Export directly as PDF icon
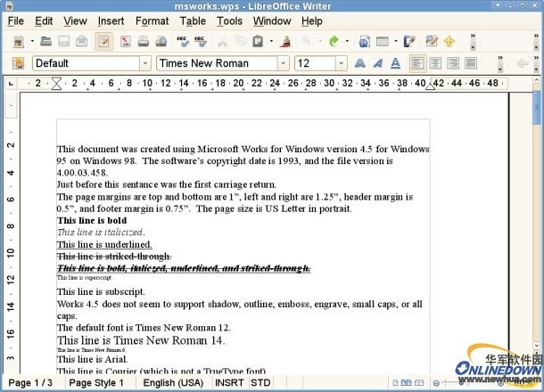 point(125,41)
